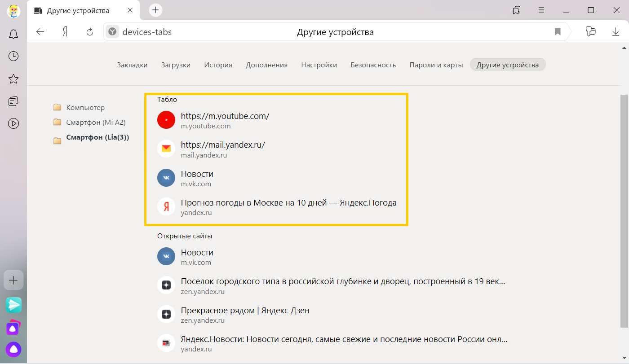Open the notifications bell in sidebar

pos(13,34)
